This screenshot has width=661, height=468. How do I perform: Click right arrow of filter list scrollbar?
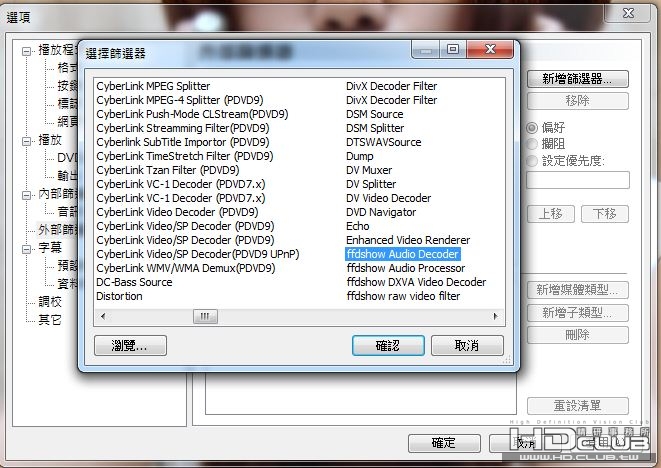coord(496,316)
